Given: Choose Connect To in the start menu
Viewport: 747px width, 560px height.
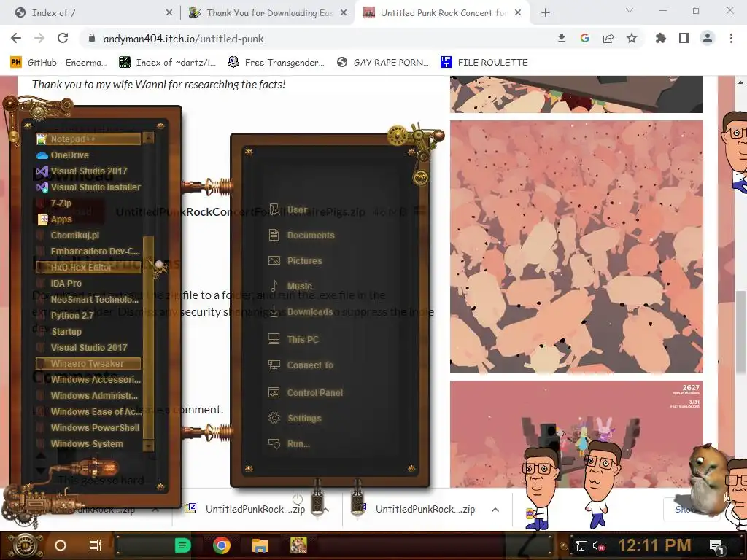Looking at the screenshot, I should tap(302, 365).
